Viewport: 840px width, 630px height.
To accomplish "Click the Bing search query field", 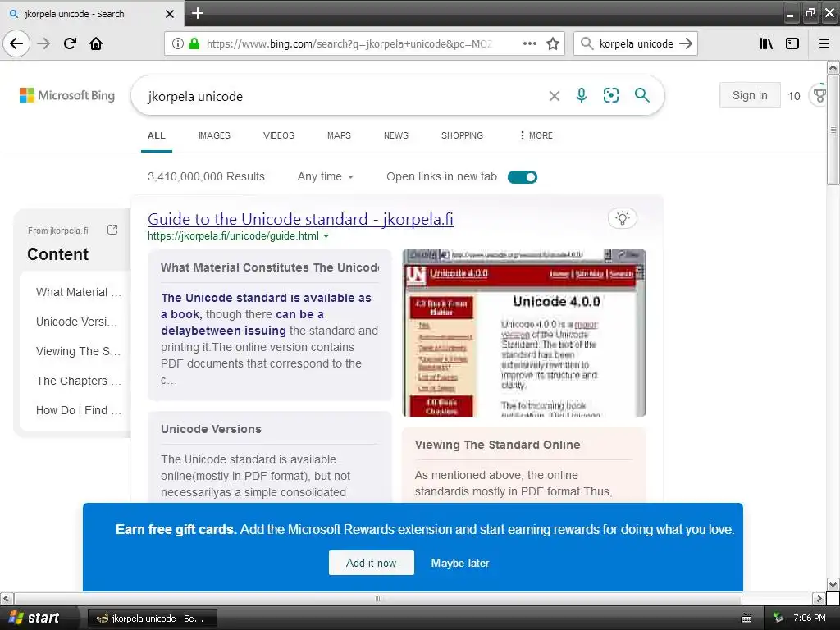I will [x=343, y=97].
